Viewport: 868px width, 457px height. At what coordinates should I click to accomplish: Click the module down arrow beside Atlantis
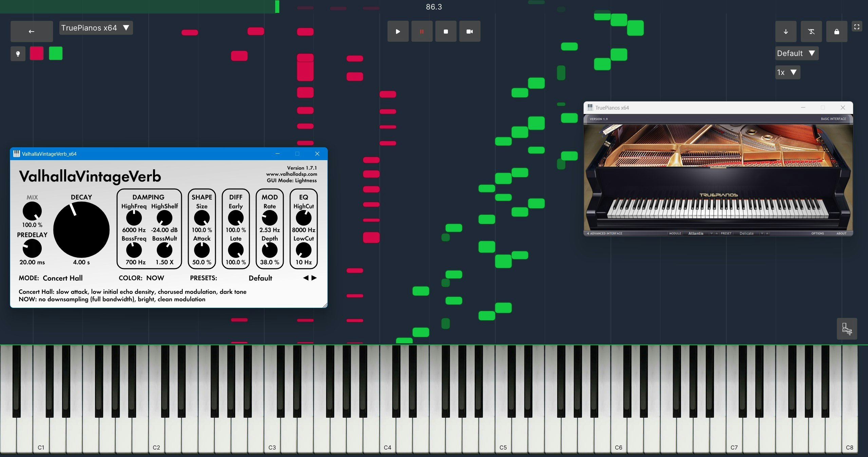pos(712,233)
